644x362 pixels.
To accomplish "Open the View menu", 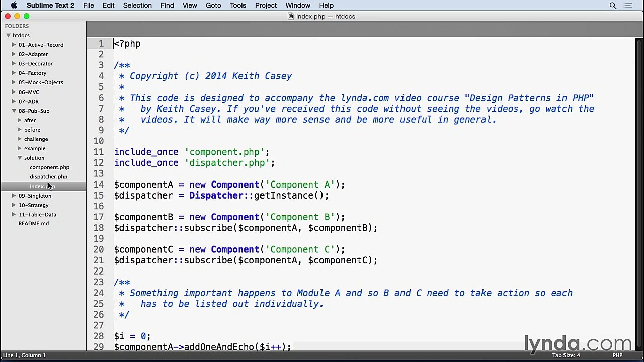I will (190, 6).
